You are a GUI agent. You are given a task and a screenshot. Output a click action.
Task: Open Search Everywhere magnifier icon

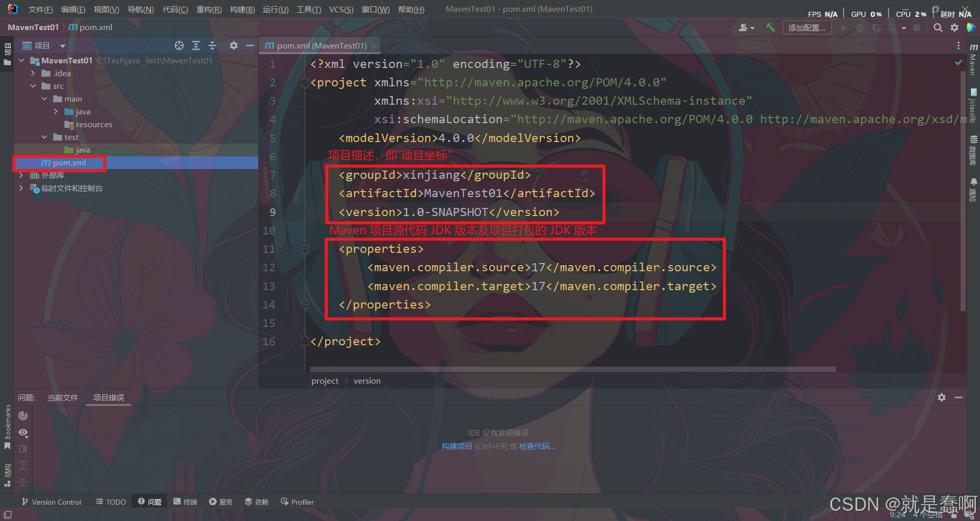click(938, 28)
